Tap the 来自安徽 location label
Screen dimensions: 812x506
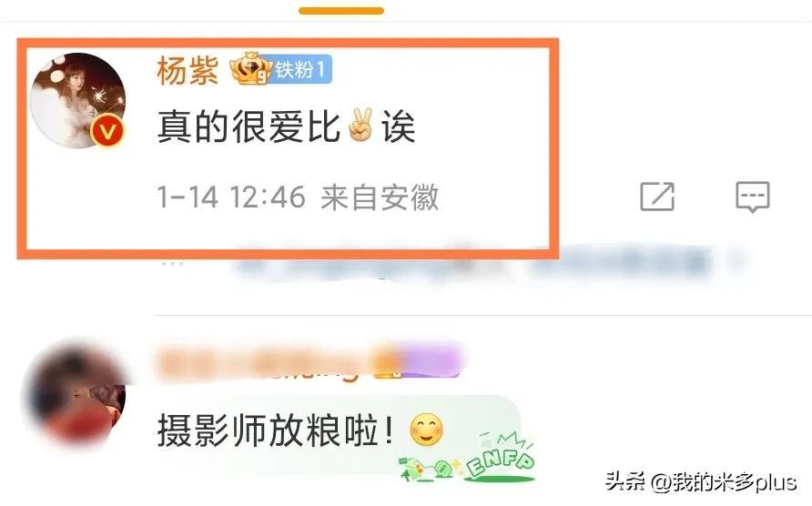coord(380,197)
